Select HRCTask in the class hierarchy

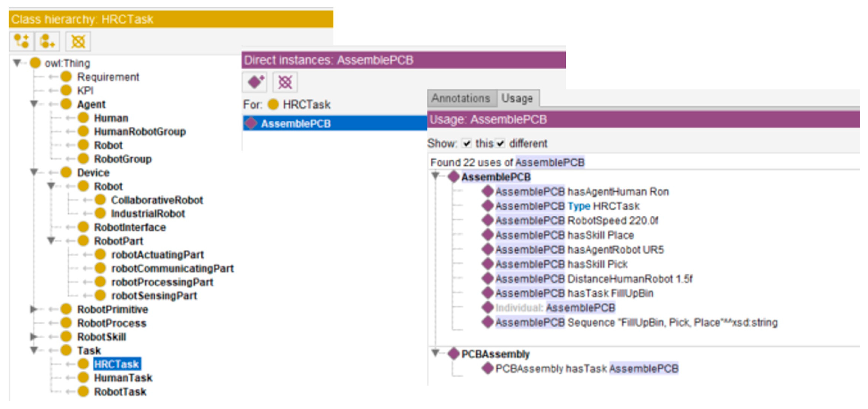(x=117, y=364)
